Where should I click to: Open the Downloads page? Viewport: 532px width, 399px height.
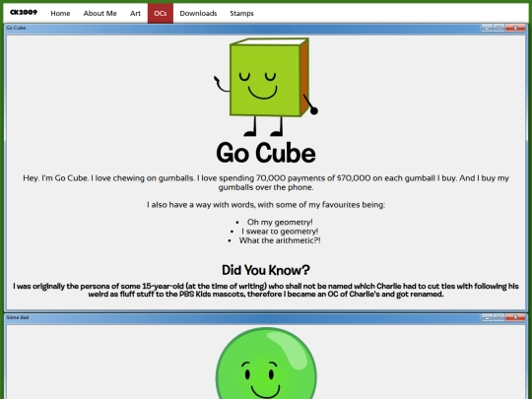tap(198, 13)
